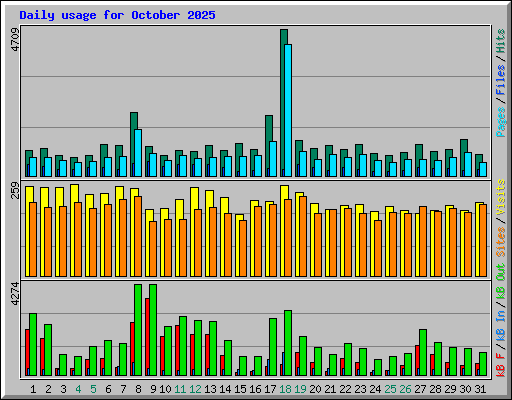The image size is (512, 400).
Task: Click the yellow visits bar for day 12
Action: click(193, 232)
